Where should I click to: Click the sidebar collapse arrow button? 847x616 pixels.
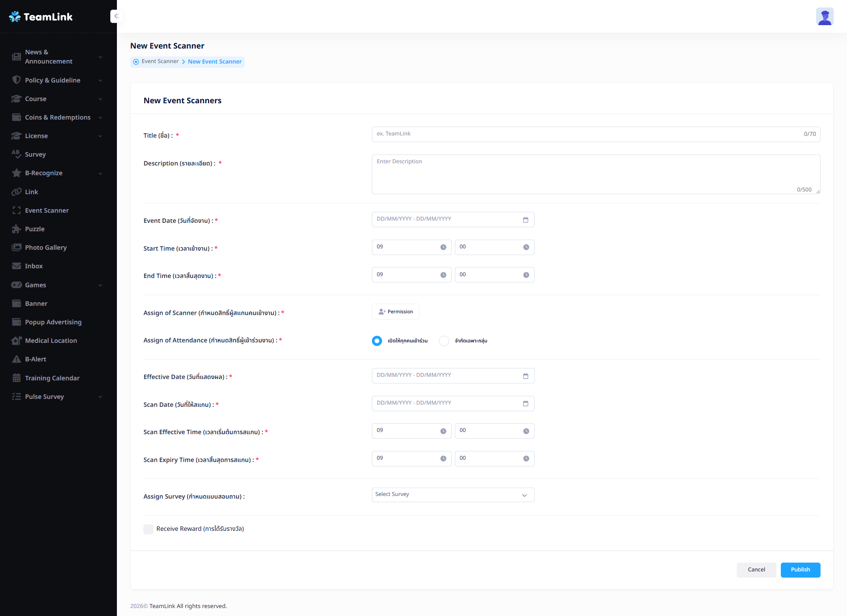coord(116,16)
